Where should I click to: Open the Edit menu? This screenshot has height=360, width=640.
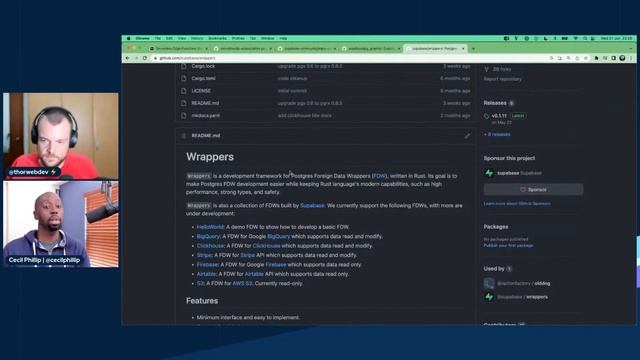[169, 38]
